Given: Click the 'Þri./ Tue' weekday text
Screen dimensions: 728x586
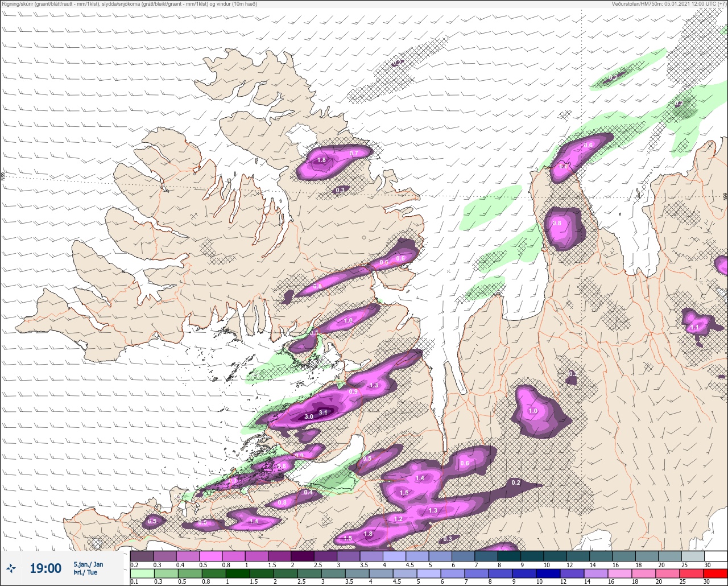Looking at the screenshot, I should pyautogui.click(x=85, y=572).
